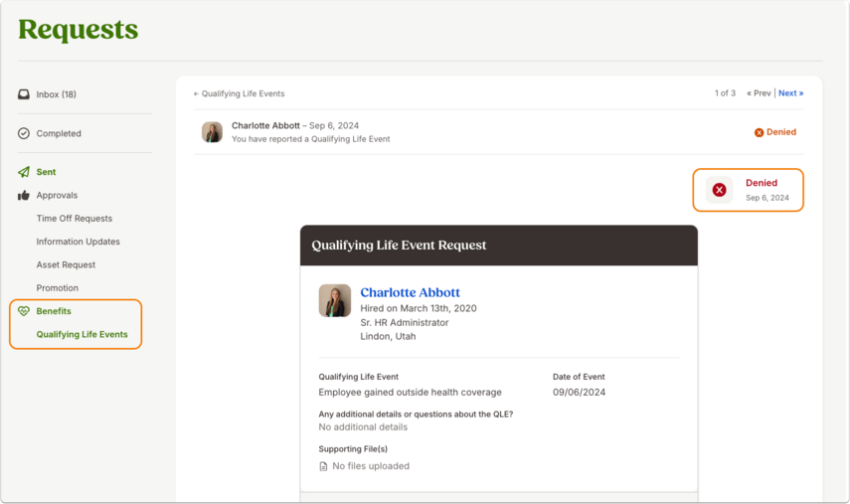Open Inbox (18) in sidebar
Image resolution: width=850 pixels, height=504 pixels.
[57, 94]
